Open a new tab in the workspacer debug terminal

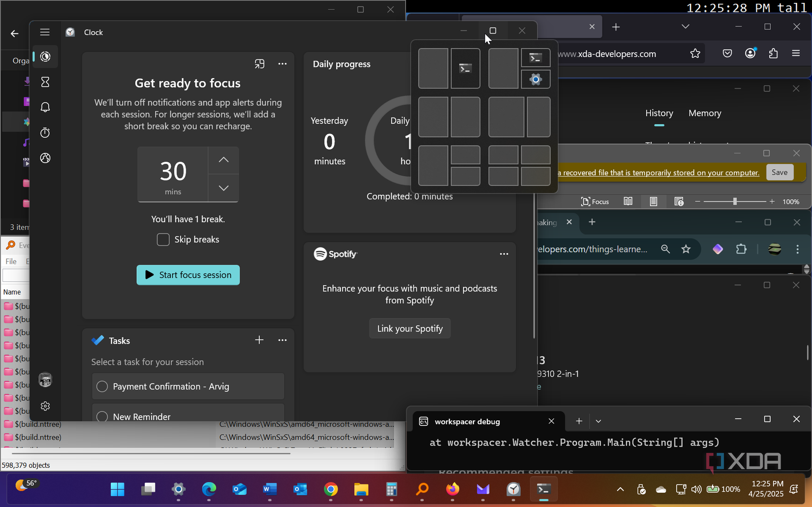click(x=579, y=421)
